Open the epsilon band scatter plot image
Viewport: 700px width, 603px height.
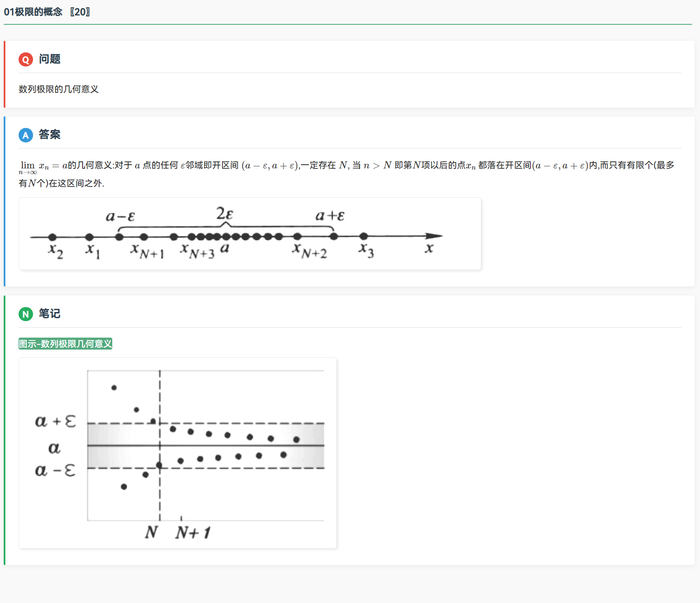(x=177, y=453)
